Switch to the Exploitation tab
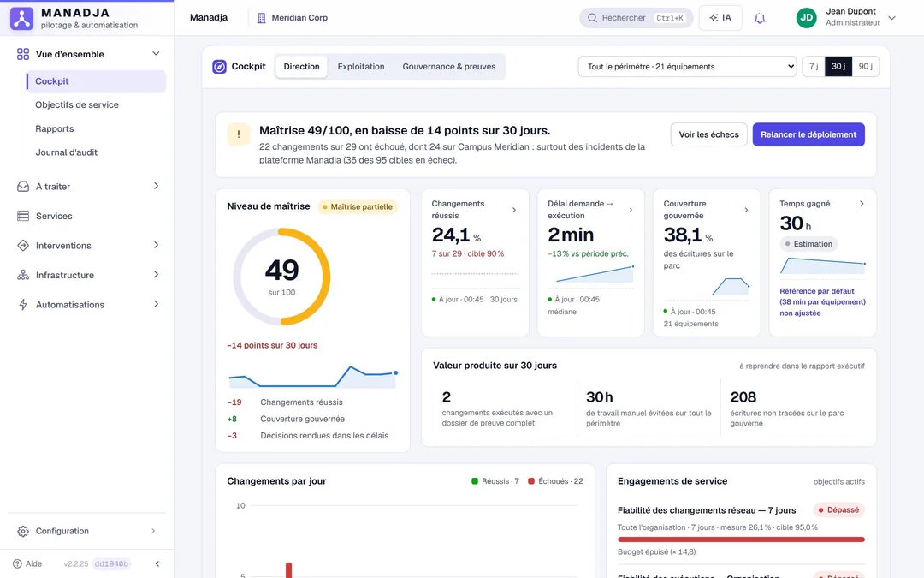This screenshot has height=578, width=924. pyautogui.click(x=361, y=67)
